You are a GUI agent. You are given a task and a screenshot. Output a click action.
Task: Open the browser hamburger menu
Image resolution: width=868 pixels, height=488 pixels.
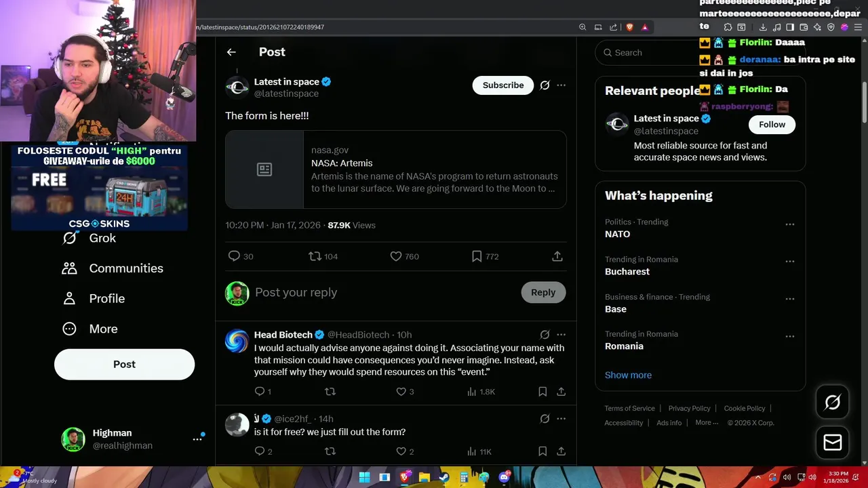point(858,27)
